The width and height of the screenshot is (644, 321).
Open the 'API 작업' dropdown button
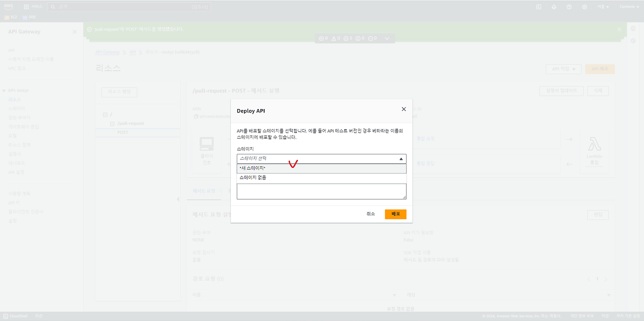(x=563, y=69)
